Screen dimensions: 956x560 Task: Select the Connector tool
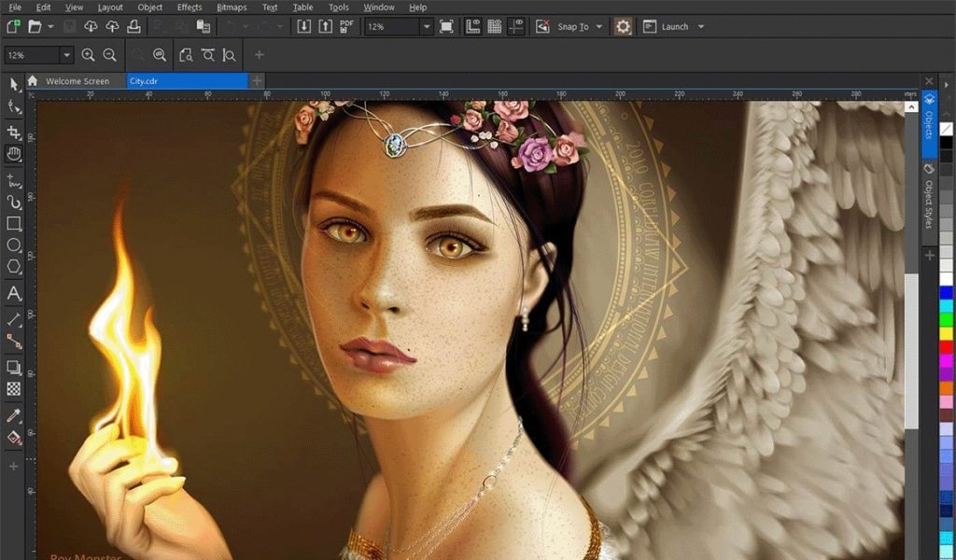tap(13, 341)
